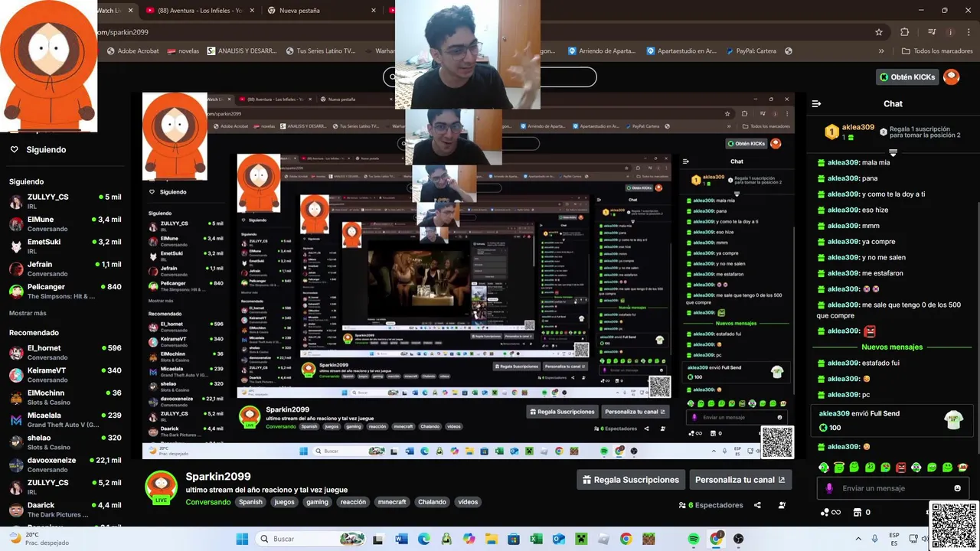980x551 pixels.
Task: Switch to the Aventura - Los Infieles tab
Action: click(201, 11)
